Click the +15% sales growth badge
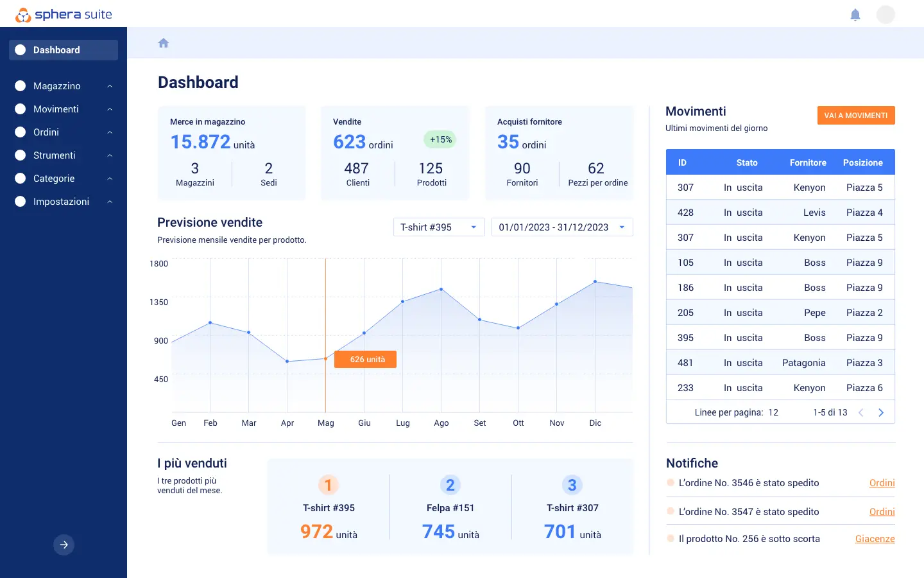This screenshot has height=578, width=924. coord(440,139)
